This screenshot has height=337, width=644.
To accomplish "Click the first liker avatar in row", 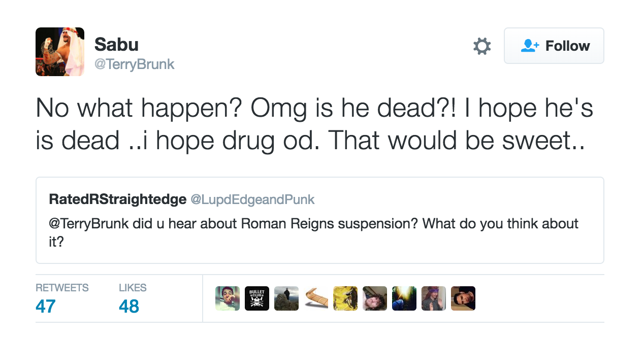I will [x=228, y=298].
